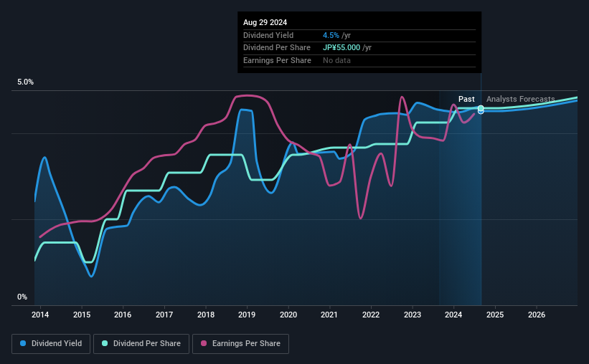The height and width of the screenshot is (364, 589).
Task: Click the 2026 x-axis label
Action: (537, 315)
